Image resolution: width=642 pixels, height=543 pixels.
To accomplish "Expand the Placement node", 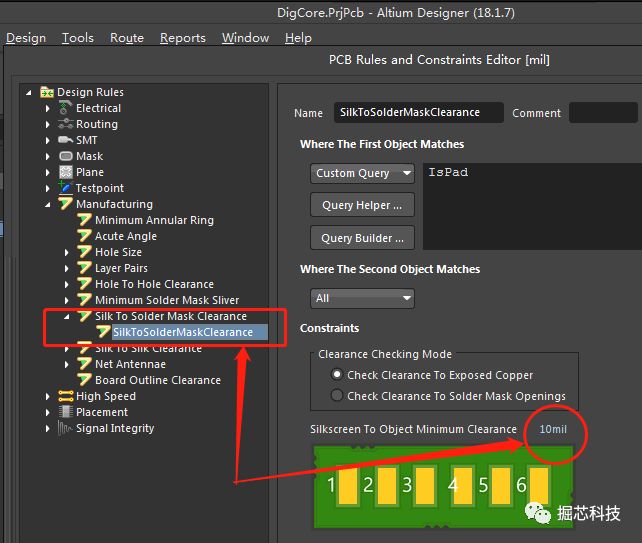I will pos(47,412).
